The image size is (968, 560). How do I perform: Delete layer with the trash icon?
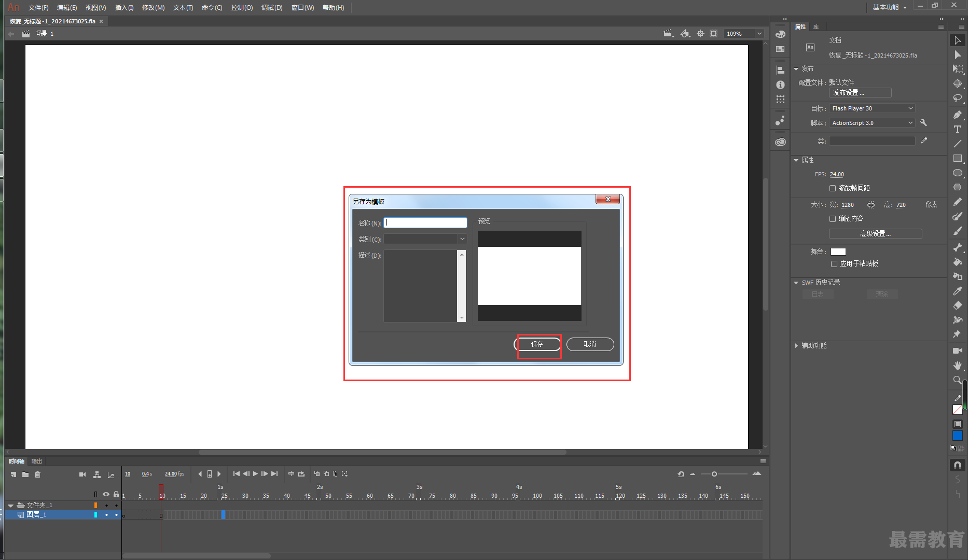37,474
